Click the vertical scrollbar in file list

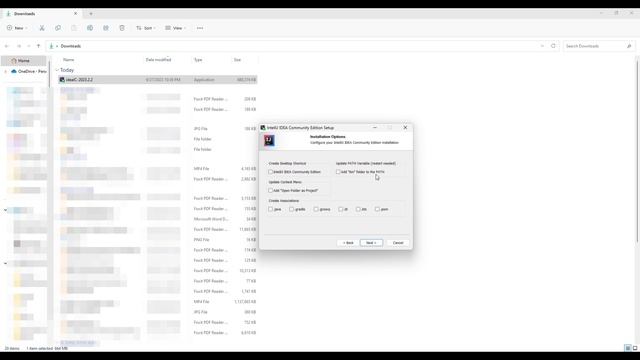click(x=637, y=151)
